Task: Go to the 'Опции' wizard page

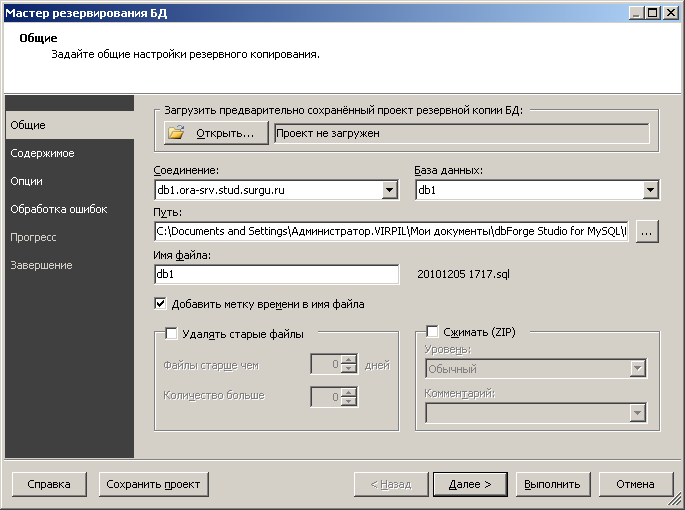Action: (x=69, y=181)
